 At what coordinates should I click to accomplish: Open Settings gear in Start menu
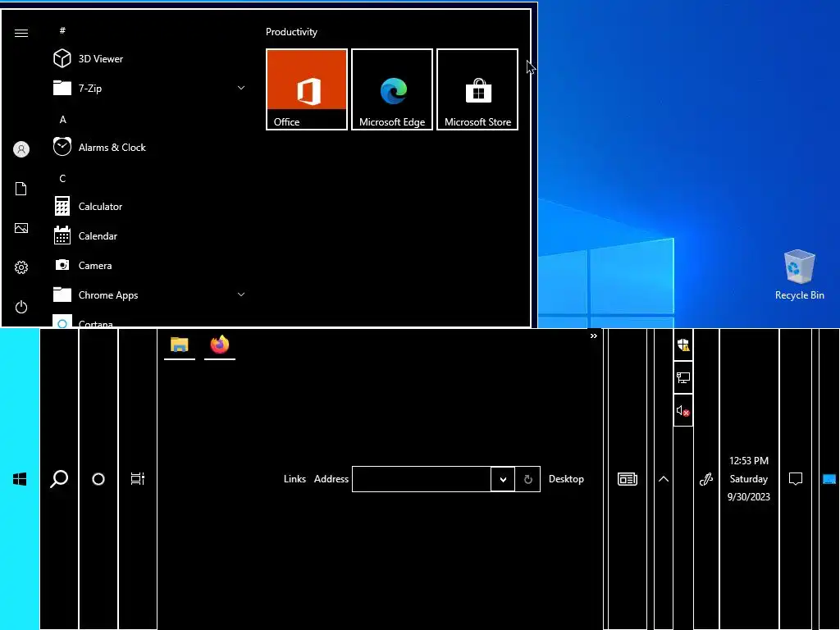(21, 267)
